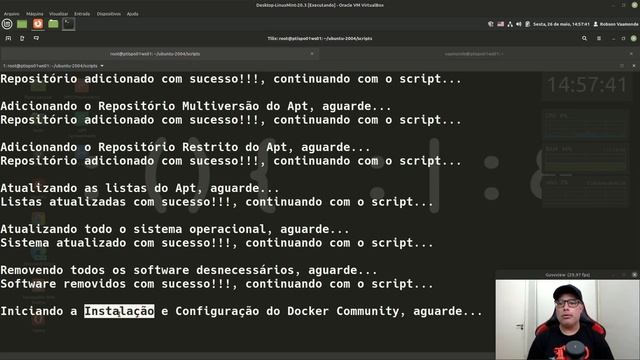Click line 'Software removidos com sucesso'
Image resolution: width=640 pixels, height=360 pixels.
(217, 284)
